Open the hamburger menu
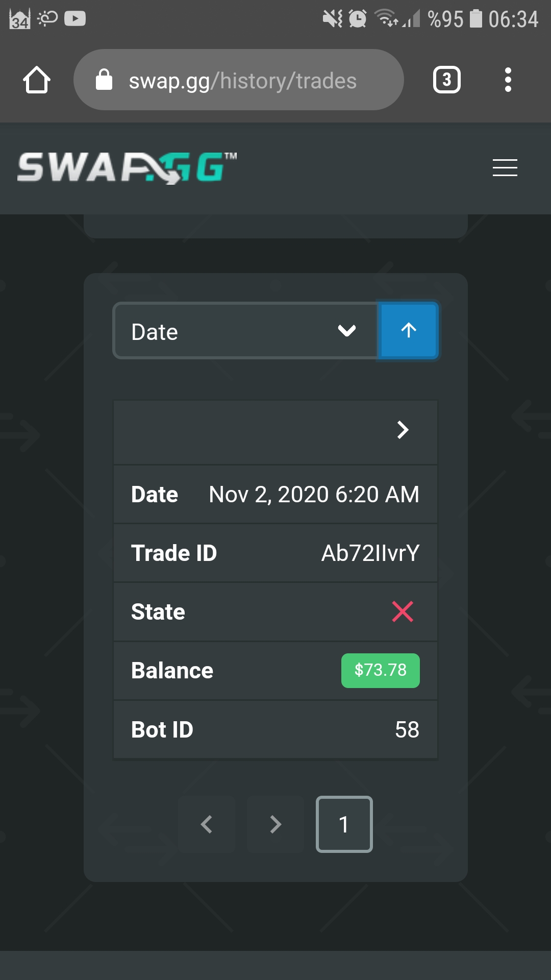This screenshot has height=980, width=551. point(505,168)
